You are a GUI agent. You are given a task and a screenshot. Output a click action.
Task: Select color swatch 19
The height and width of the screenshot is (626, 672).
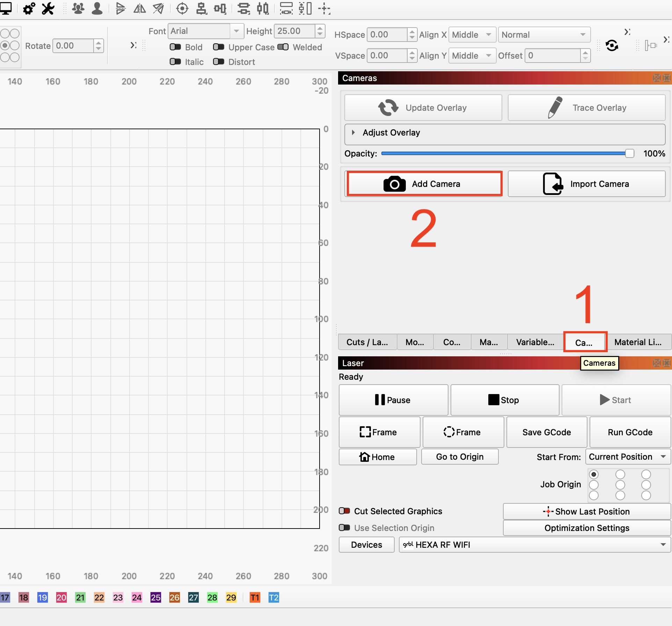43,597
